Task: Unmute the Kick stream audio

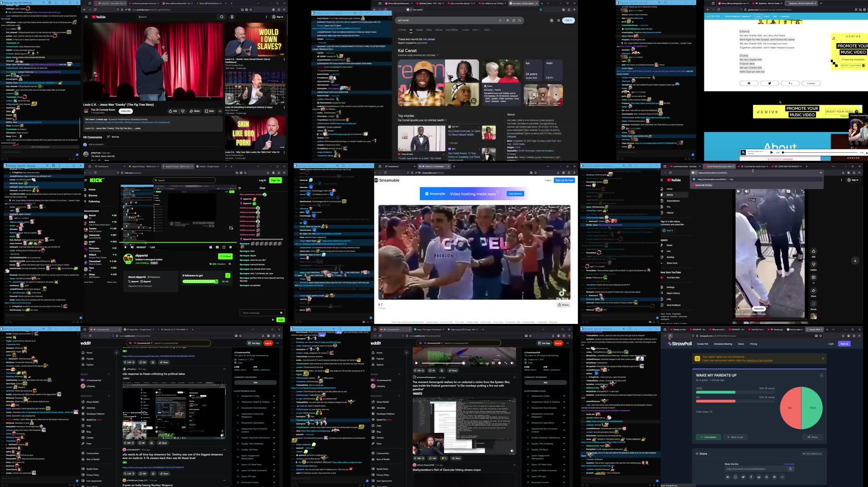Action: pyautogui.click(x=132, y=247)
